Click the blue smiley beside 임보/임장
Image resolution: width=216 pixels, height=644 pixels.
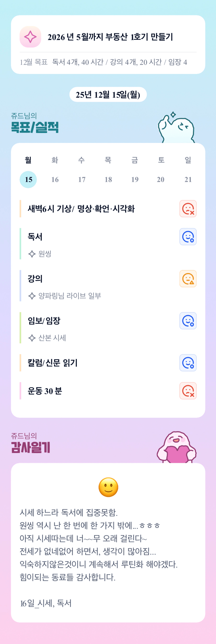188,321
